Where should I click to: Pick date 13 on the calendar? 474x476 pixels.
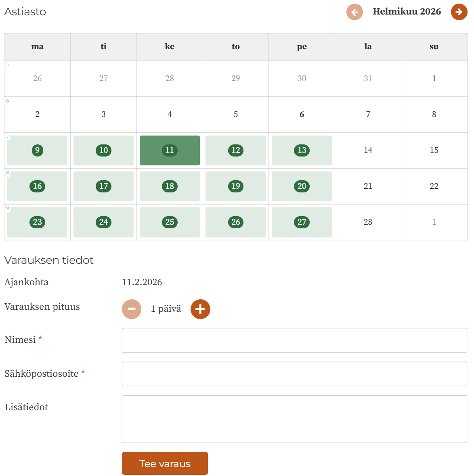coord(302,150)
